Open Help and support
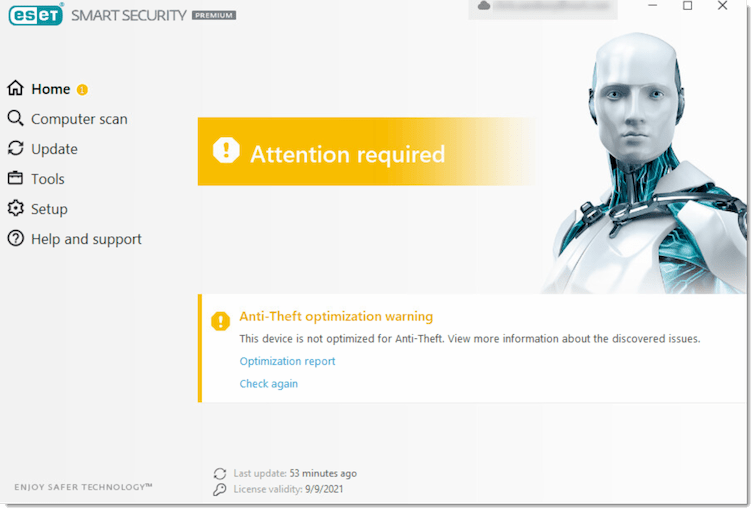 [86, 239]
